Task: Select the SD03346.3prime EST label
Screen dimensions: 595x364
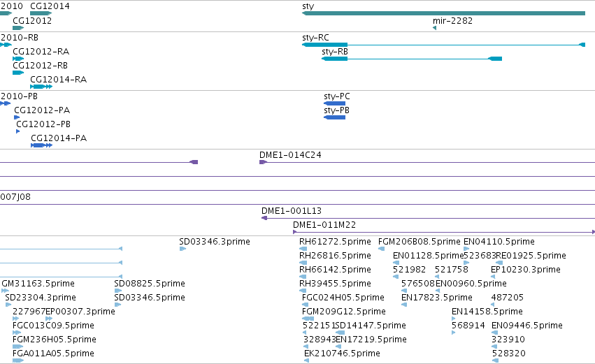Action: [x=215, y=242]
